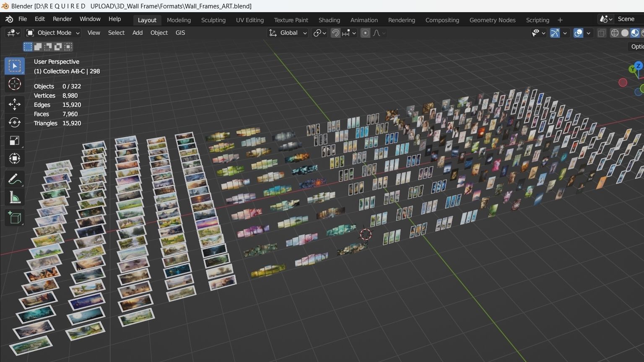Open the GIS addon menu
The image size is (644, 362).
point(180,33)
